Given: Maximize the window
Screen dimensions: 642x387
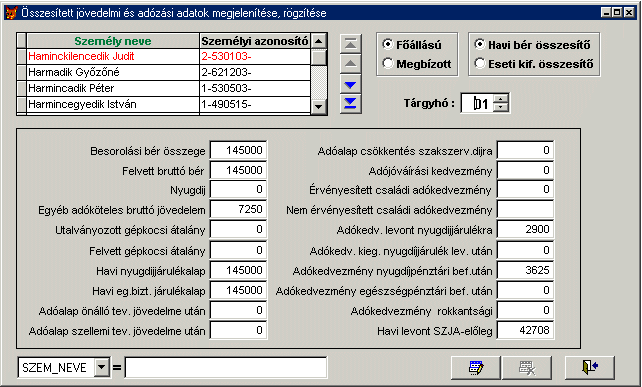Looking at the screenshot, I should click(617, 13).
